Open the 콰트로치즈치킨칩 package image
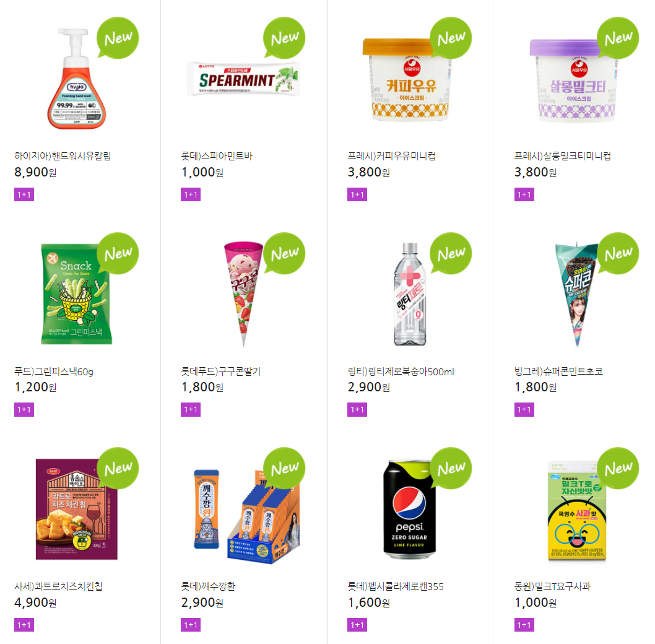Image resolution: width=655 pixels, height=644 pixels. pos(76,509)
